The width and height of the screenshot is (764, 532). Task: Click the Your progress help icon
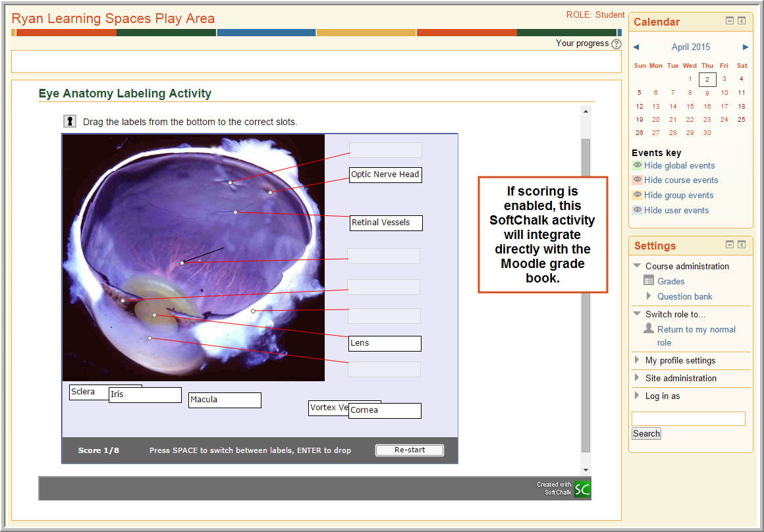click(x=616, y=44)
